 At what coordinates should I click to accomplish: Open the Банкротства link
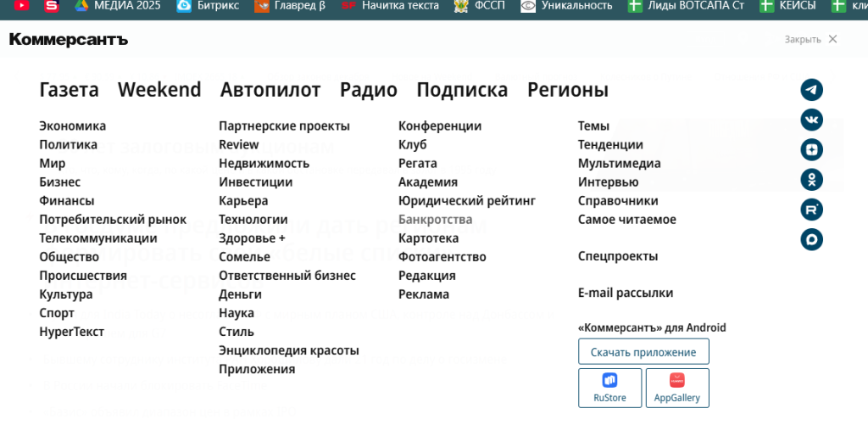tap(436, 220)
